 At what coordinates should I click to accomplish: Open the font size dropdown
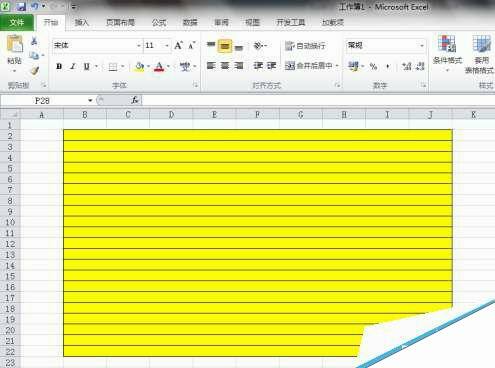click(167, 45)
